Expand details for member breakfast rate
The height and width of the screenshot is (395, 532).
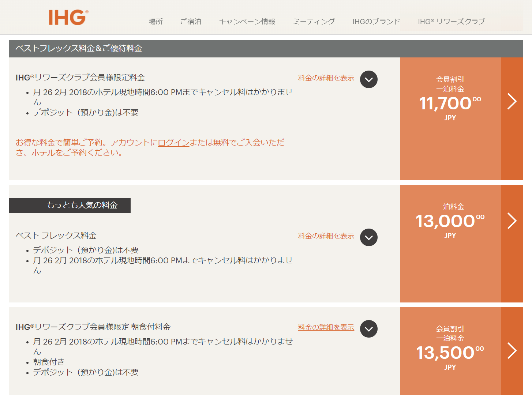tap(368, 329)
